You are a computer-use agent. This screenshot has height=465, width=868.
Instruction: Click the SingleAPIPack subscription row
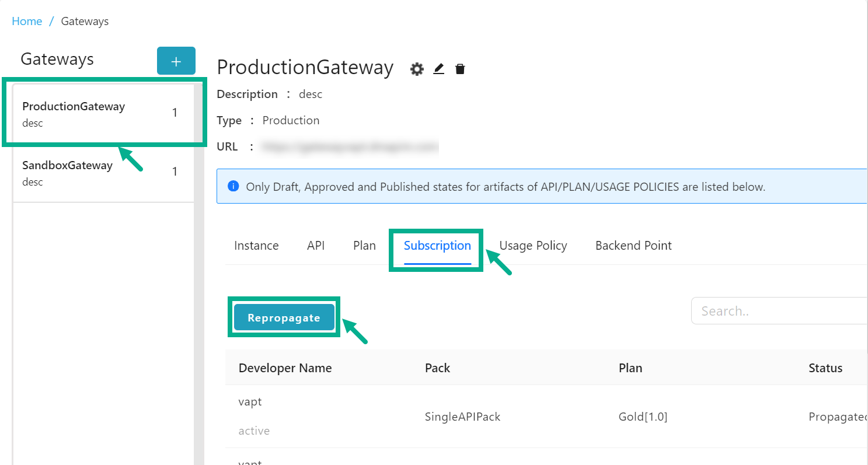(462, 416)
